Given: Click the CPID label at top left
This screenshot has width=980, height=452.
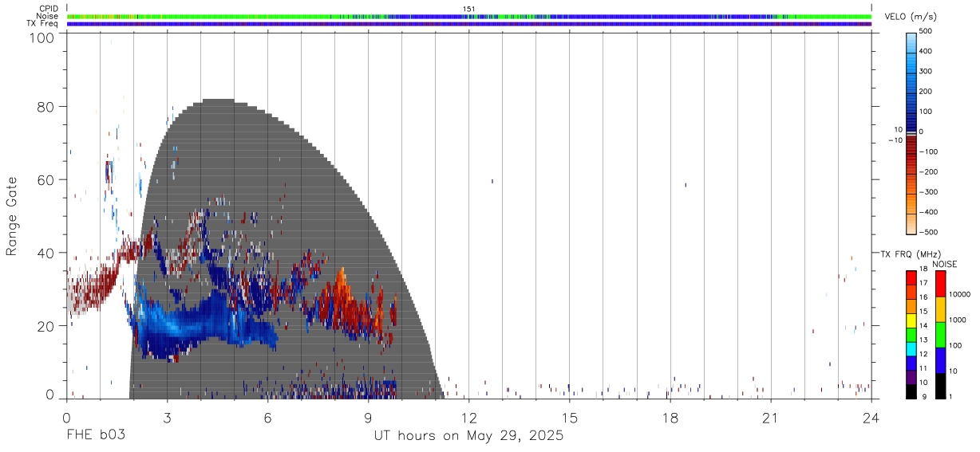Looking at the screenshot, I should pos(49,9).
